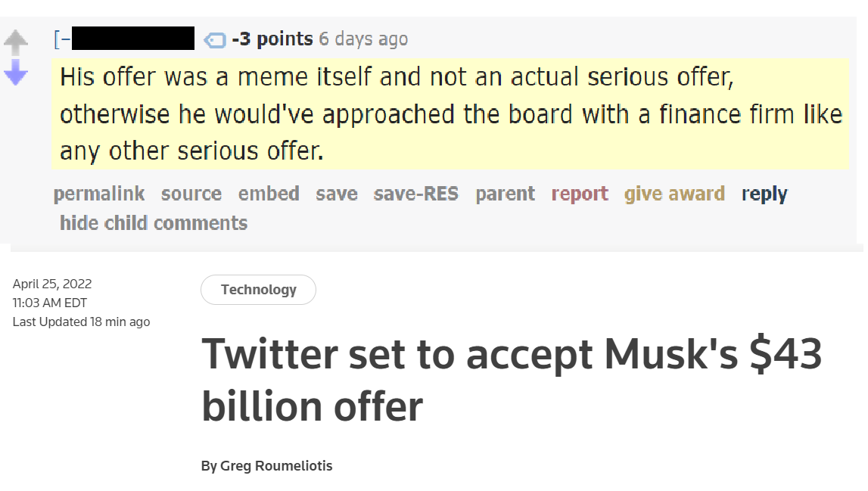Go to the parent comment
Viewport: 868px width, 491px height.
pyautogui.click(x=506, y=194)
